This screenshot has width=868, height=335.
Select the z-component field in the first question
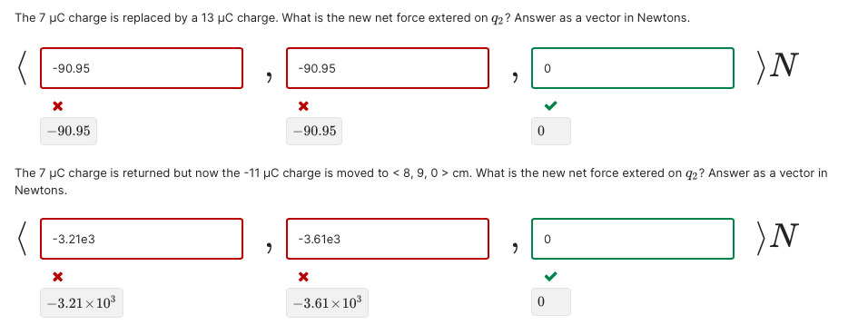[x=633, y=68]
